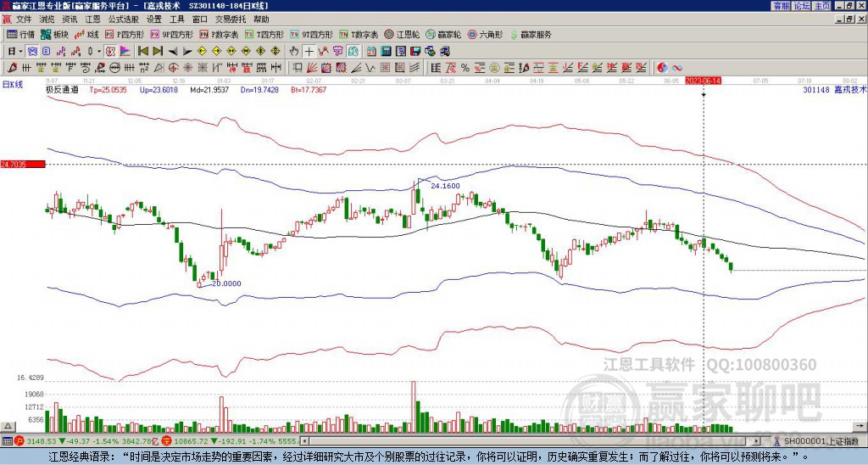Open the 工具 menu
Viewport: 868px width, 465px height.
[176, 20]
